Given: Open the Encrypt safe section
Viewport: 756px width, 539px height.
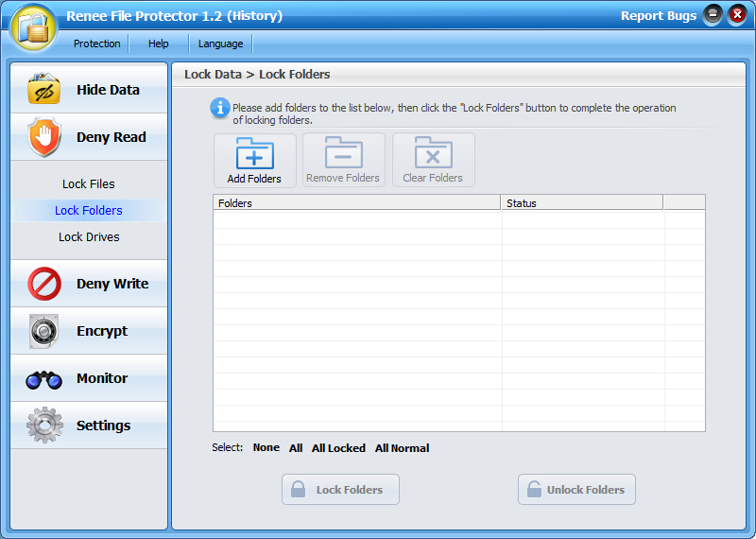Looking at the screenshot, I should [x=89, y=331].
